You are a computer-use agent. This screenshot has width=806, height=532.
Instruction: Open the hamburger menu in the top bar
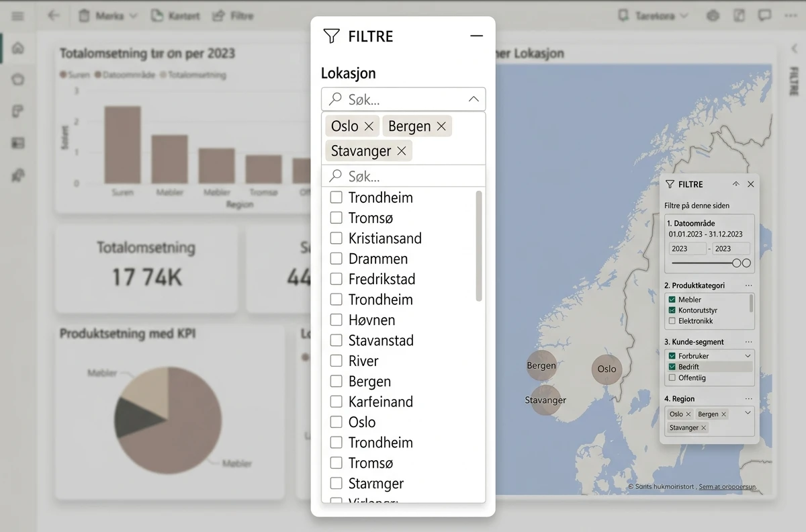pyautogui.click(x=18, y=15)
